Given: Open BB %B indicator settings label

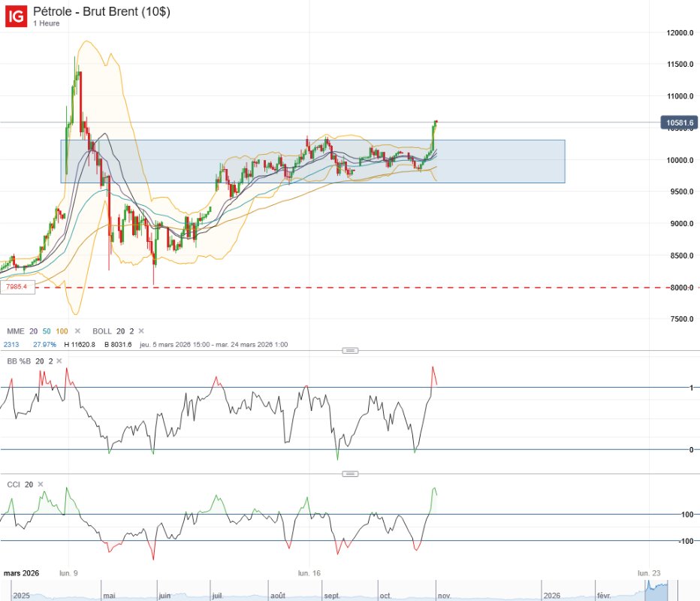Looking at the screenshot, I should (x=19, y=361).
